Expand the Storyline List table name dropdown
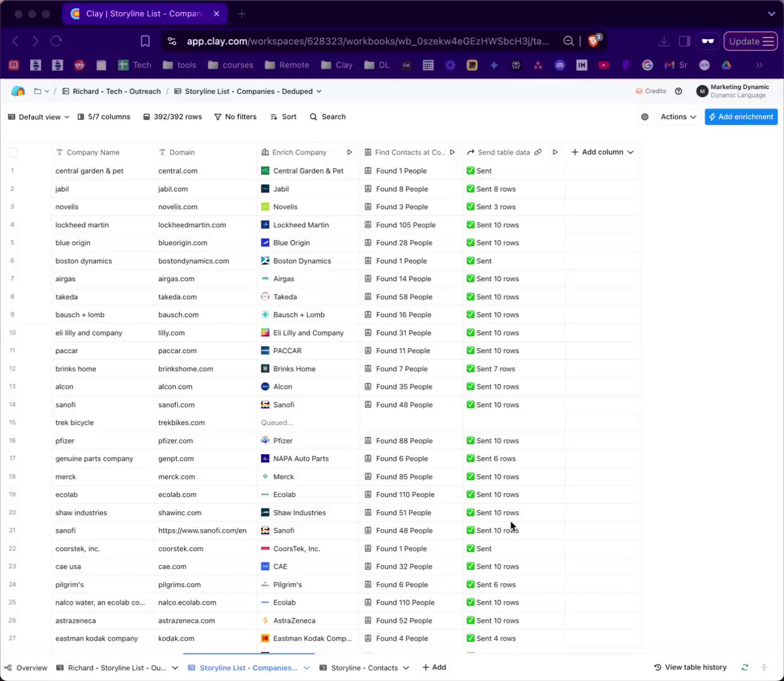The height and width of the screenshot is (681, 784). [x=319, y=91]
